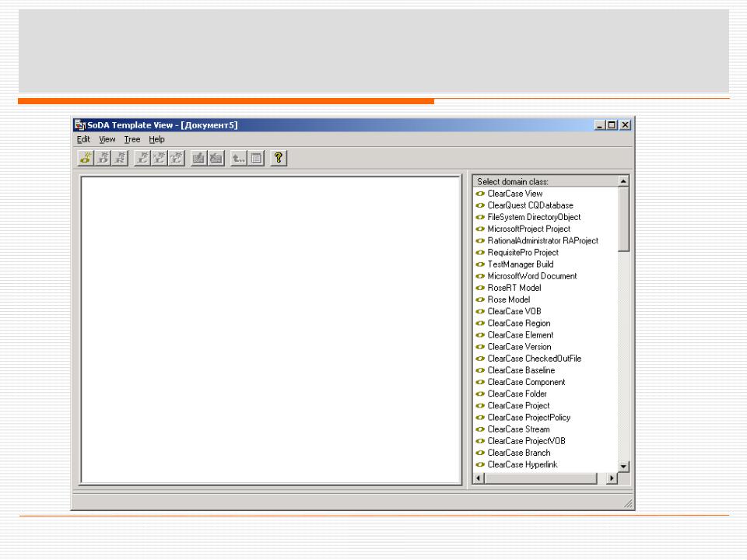747x560 pixels.
Task: Click the icon beside ClearCase Component
Action: [480, 383]
